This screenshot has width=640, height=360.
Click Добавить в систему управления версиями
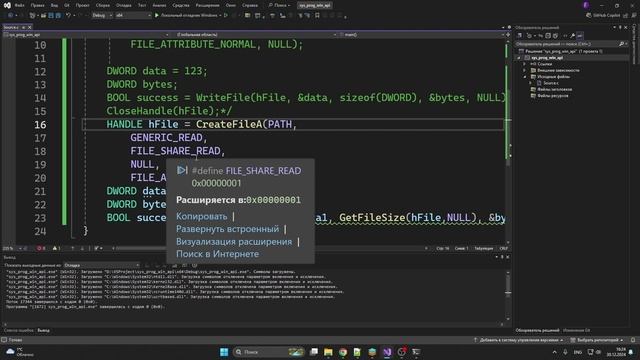coord(518,340)
